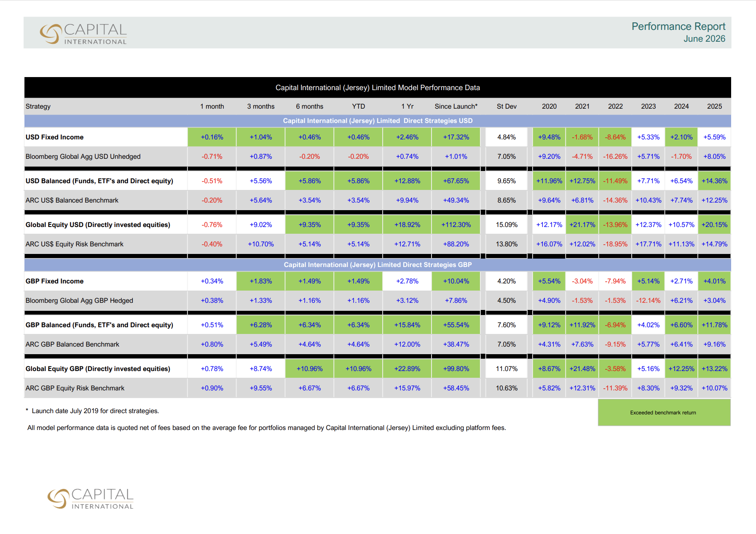Click the +7.86% Bloomberg GBP since-launch value
This screenshot has width=756, height=534.
[456, 301]
